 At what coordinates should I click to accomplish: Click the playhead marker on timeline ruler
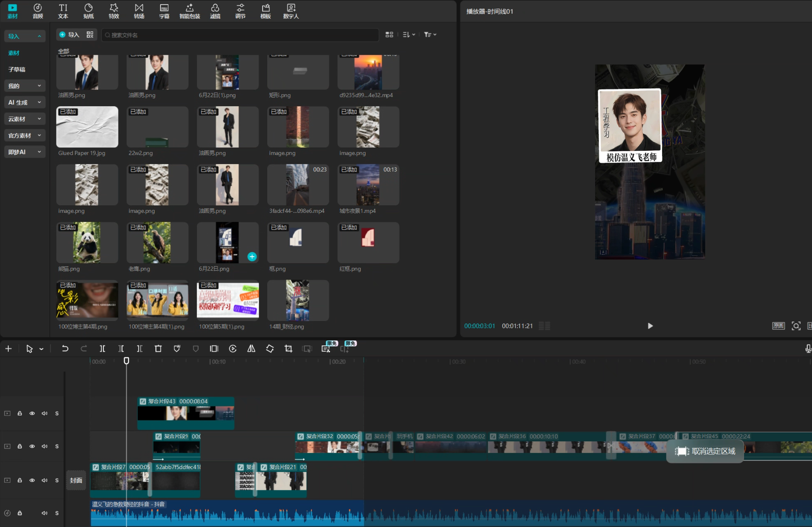(x=126, y=361)
